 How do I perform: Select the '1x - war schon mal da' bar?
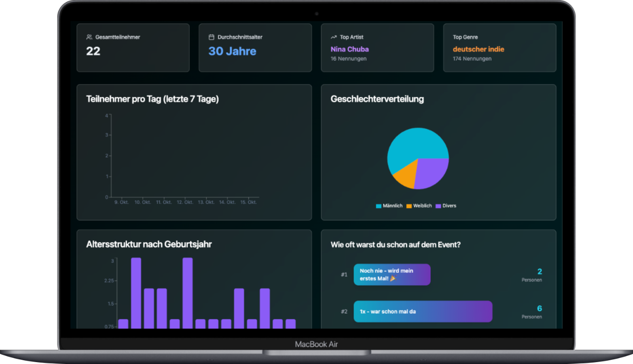click(x=423, y=312)
